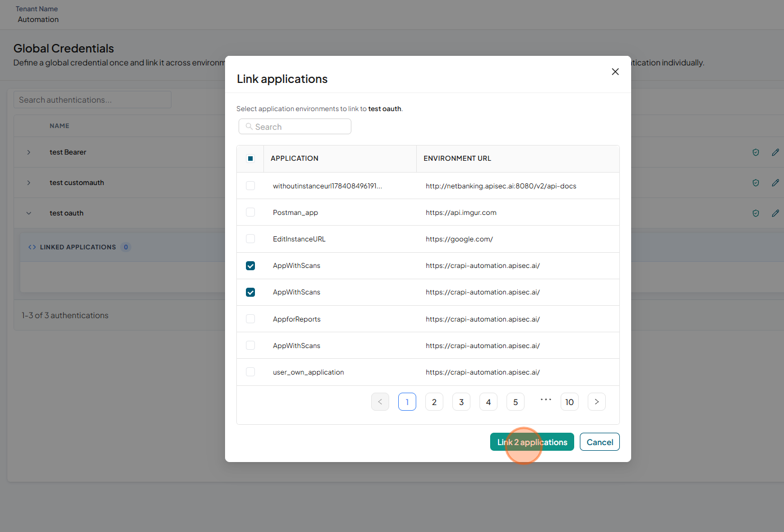Check the user_own_application checkbox
The height and width of the screenshot is (532, 784).
[x=250, y=372]
